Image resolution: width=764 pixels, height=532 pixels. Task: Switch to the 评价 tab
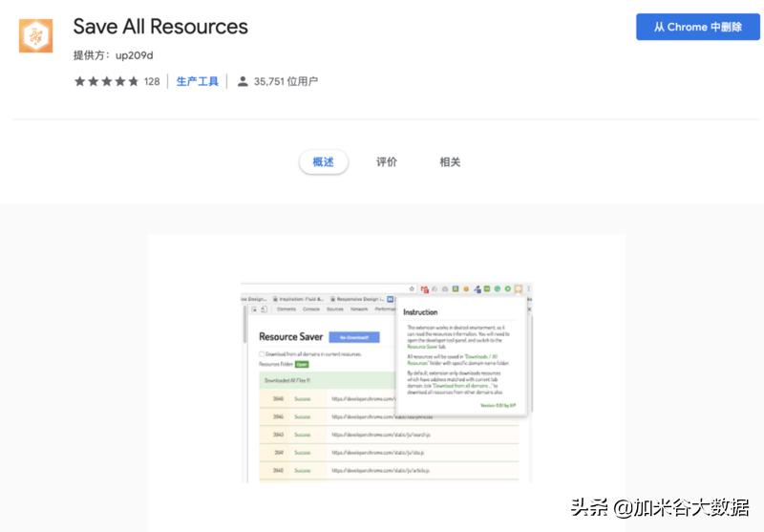tap(387, 161)
